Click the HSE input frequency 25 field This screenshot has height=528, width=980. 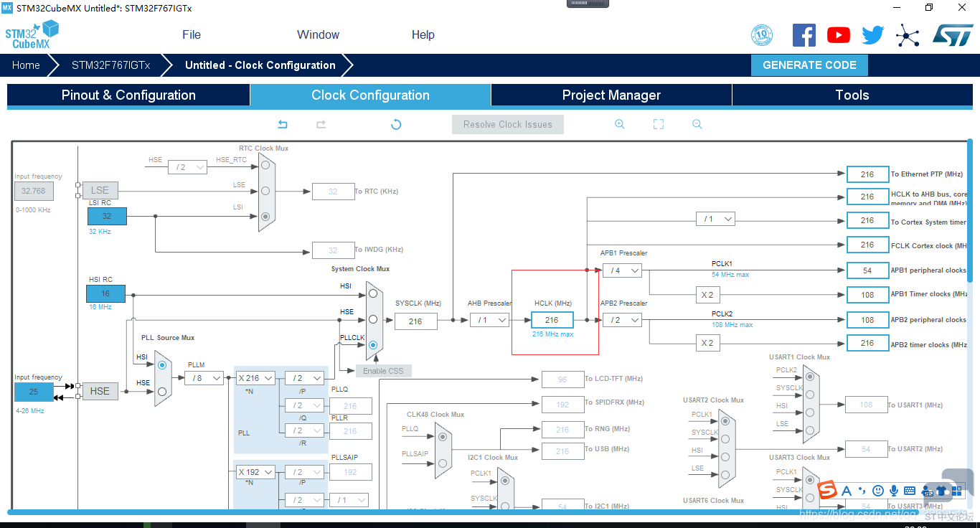tap(34, 392)
